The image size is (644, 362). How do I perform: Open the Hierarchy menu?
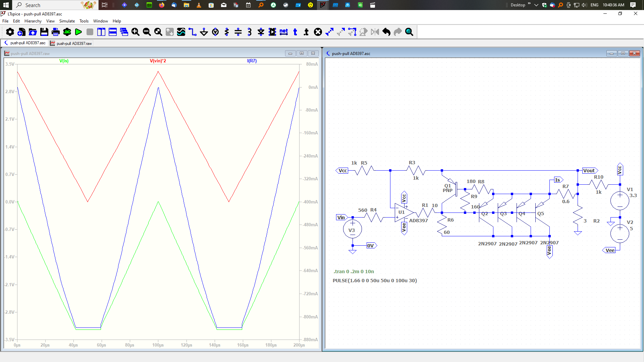(x=33, y=21)
